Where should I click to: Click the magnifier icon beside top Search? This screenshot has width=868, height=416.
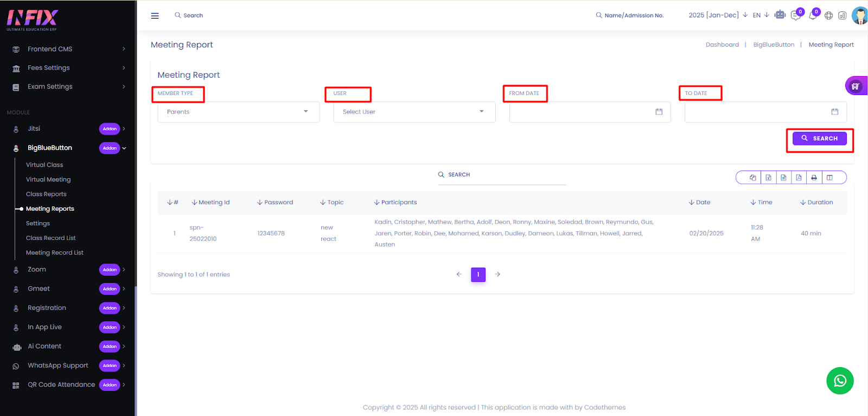pos(177,15)
